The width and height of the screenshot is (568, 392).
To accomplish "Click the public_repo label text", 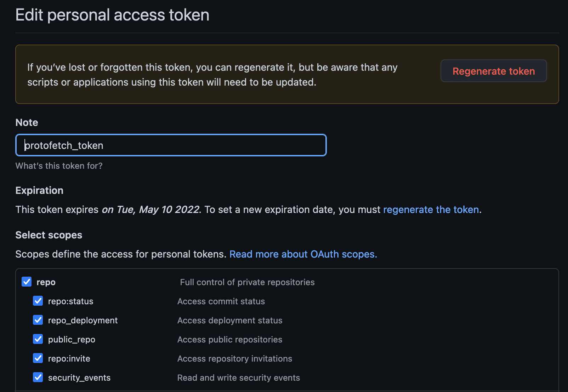I will coord(72,339).
